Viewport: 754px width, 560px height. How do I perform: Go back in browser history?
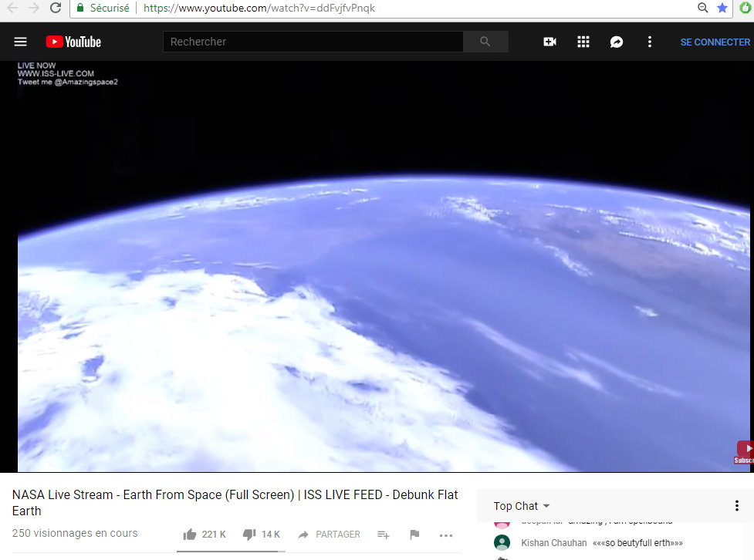(12, 8)
